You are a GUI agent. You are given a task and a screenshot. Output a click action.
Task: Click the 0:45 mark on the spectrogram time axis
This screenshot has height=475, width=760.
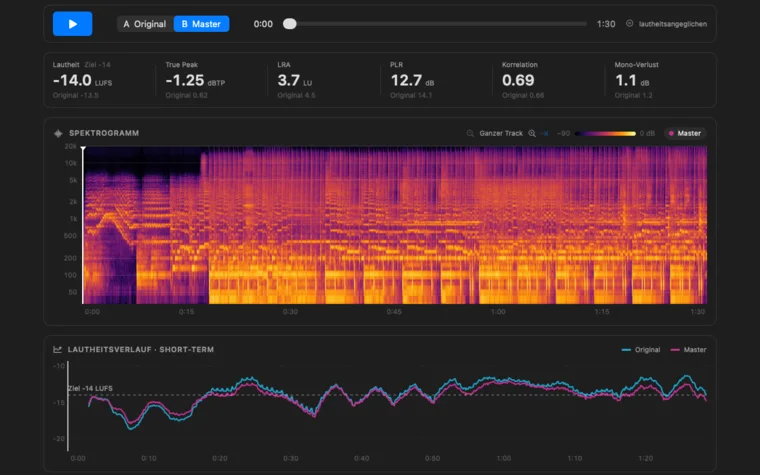tap(394, 312)
